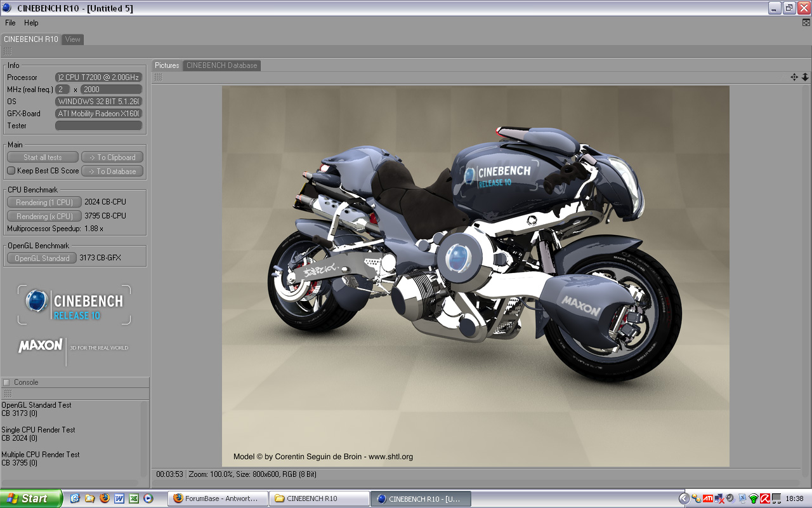Click the red antivirus tray icon

764,498
